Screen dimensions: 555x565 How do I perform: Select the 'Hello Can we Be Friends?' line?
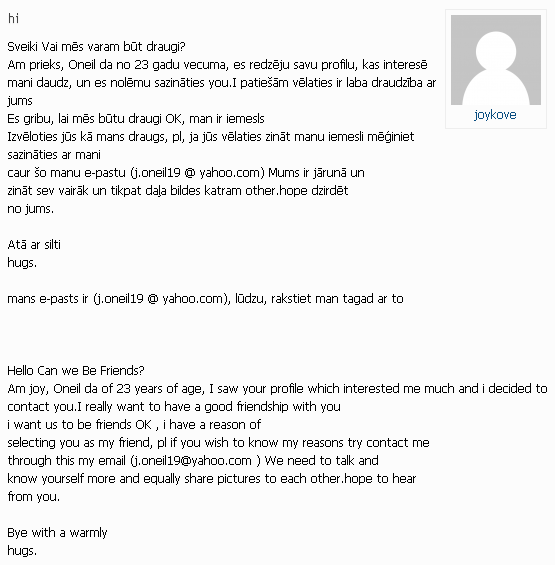pyautogui.click(x=76, y=370)
